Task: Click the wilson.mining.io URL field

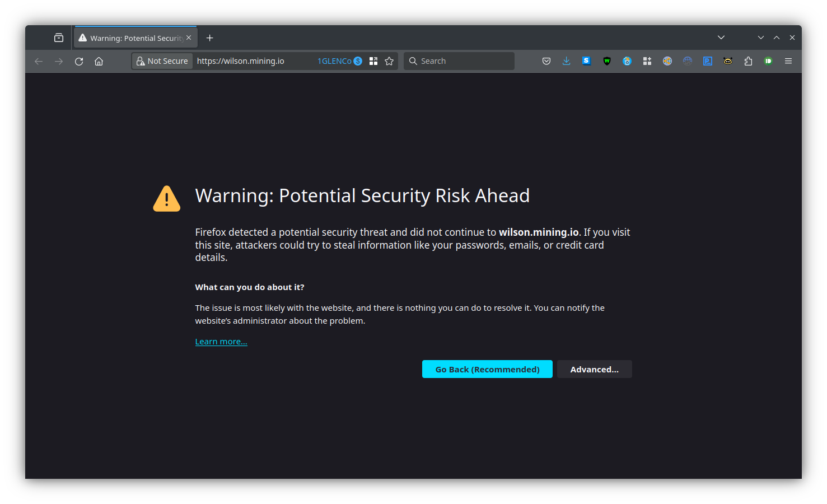Action: (252, 61)
